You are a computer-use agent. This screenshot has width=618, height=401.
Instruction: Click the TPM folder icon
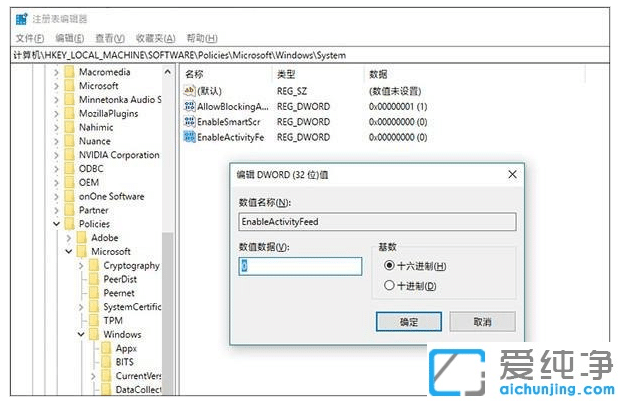94,320
